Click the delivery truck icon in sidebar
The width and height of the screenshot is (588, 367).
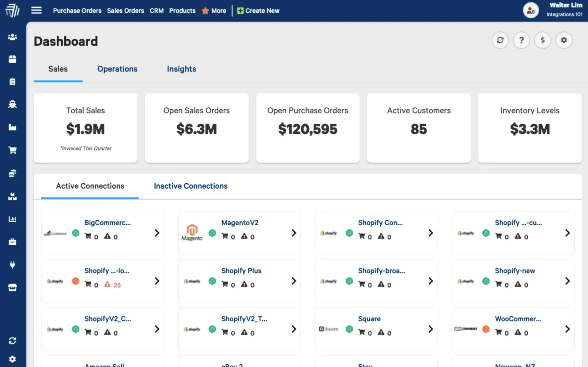point(12,104)
